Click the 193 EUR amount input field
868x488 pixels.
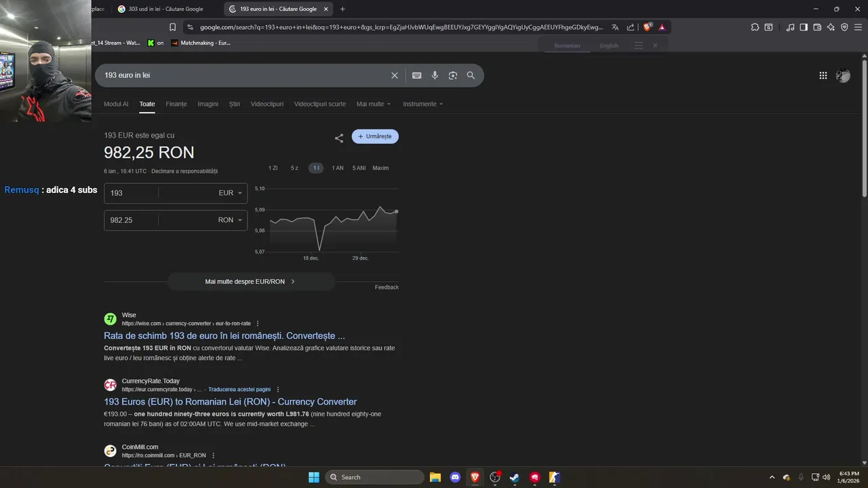(x=132, y=193)
